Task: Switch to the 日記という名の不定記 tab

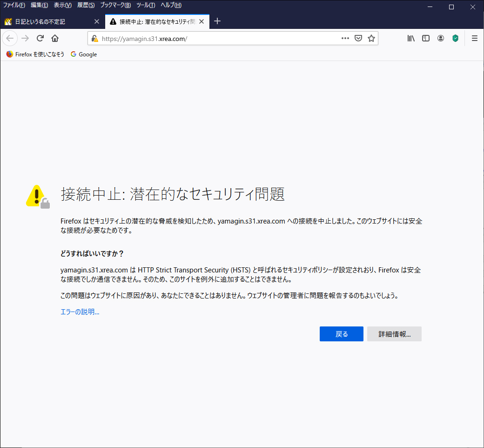Action: click(x=47, y=21)
